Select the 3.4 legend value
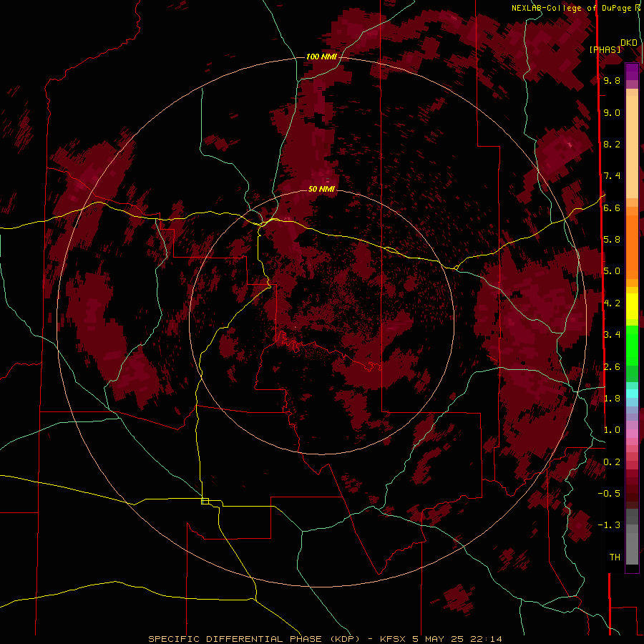Screen dimensions: 644x644 click(x=612, y=335)
